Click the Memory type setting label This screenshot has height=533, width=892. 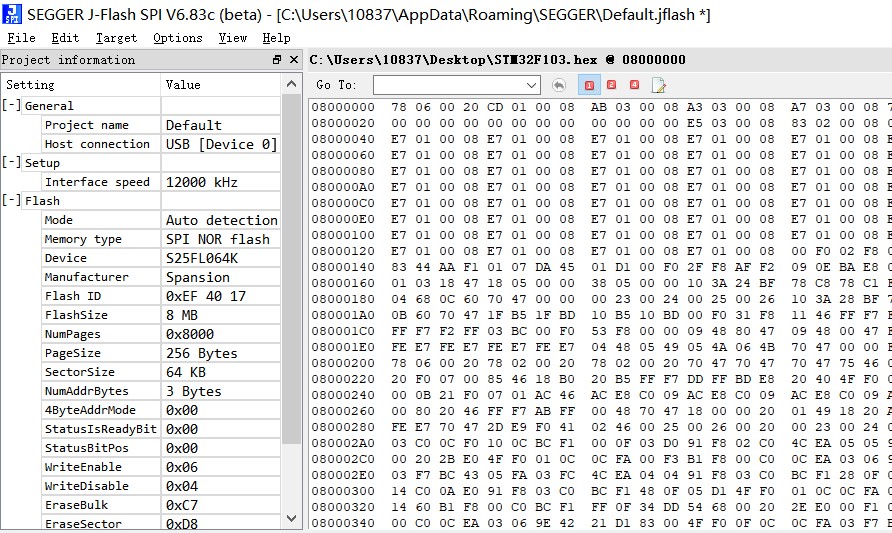tap(83, 239)
